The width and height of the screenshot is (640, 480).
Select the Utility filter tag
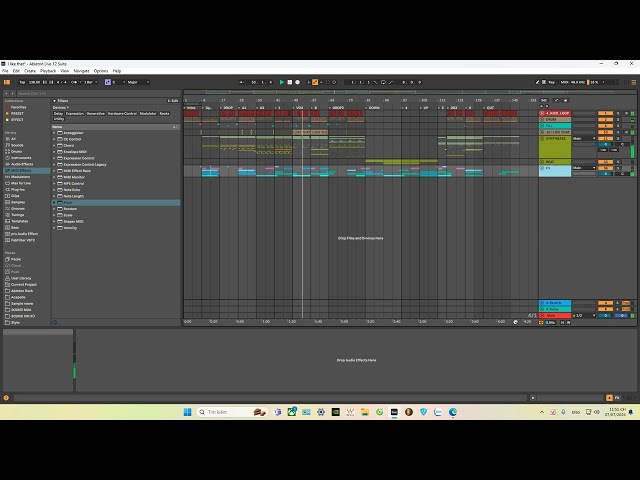tap(59, 119)
